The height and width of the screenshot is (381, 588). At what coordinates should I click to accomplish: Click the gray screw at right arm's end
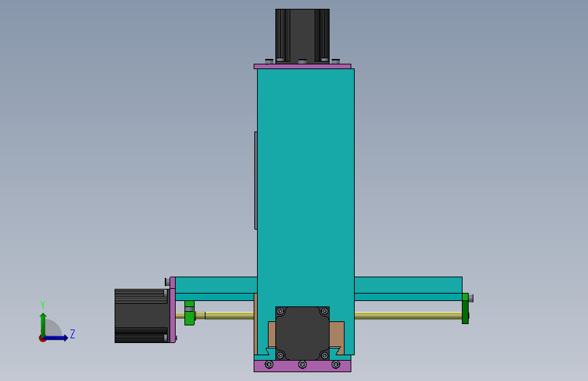coord(471,298)
